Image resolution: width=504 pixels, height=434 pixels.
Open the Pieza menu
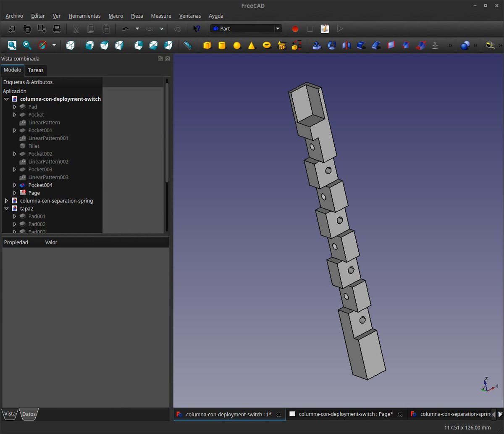(x=137, y=16)
